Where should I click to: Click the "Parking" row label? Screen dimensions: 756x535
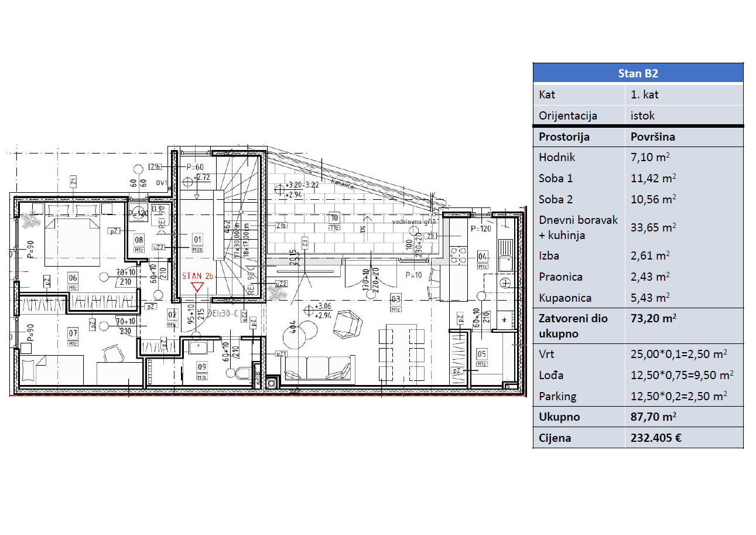(557, 397)
